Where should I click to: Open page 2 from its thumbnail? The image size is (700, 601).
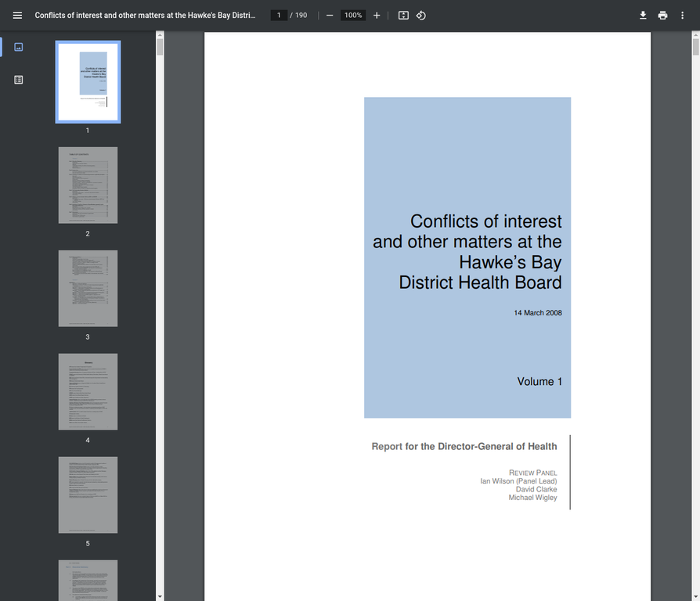88,185
